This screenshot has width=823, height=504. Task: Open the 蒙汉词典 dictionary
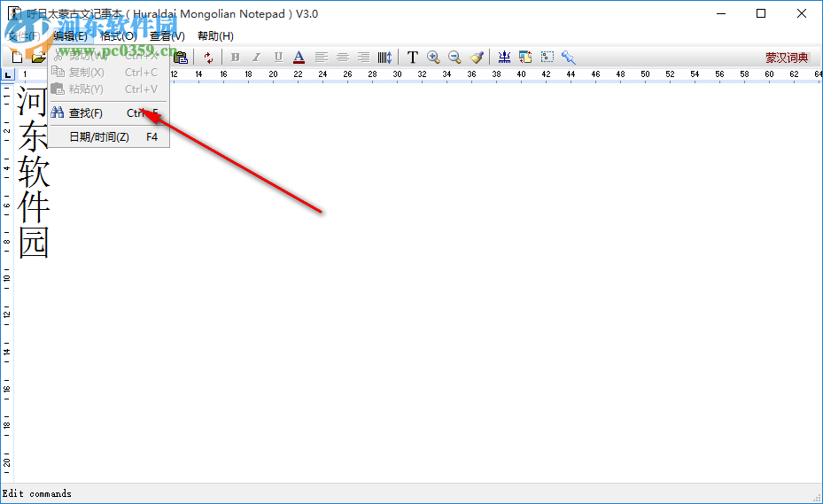[x=787, y=58]
